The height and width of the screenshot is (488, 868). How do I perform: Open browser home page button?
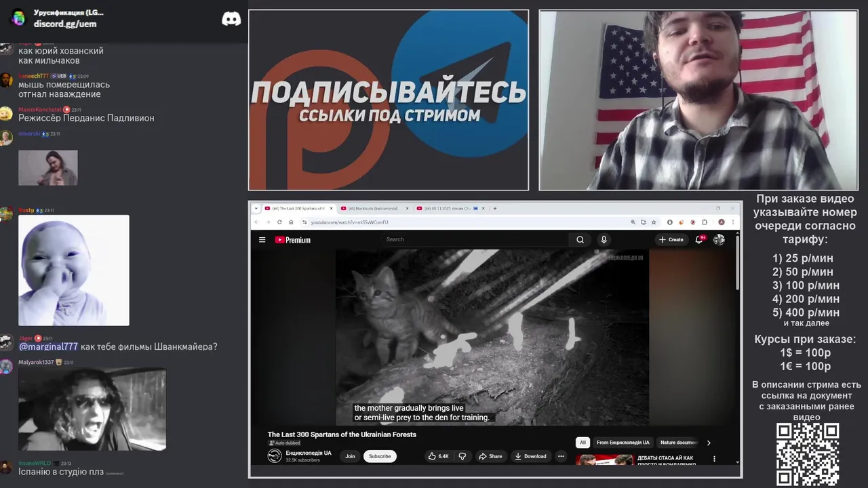(x=291, y=222)
